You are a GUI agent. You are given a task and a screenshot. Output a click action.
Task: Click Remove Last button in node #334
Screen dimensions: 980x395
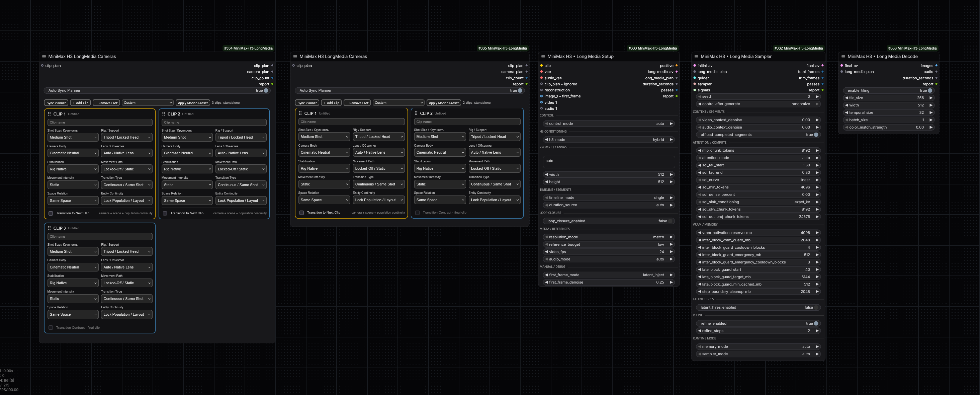tap(106, 103)
